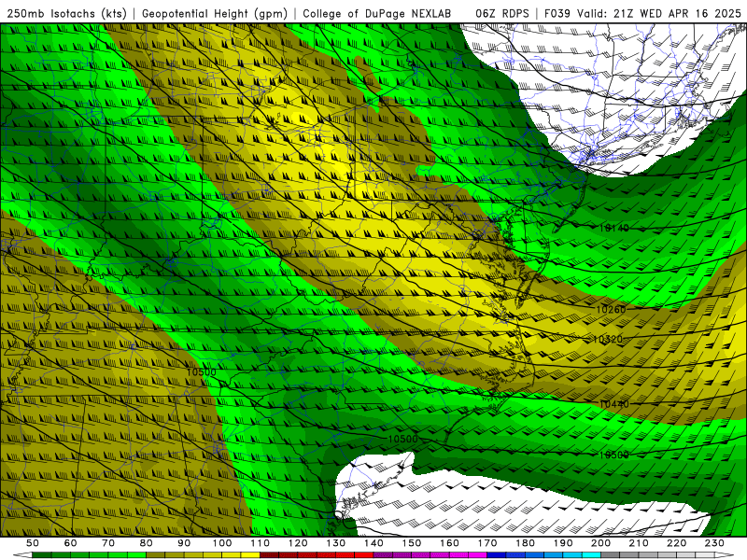747x560 pixels.
Task: Click the 230 knot color scale label
Action: click(x=714, y=543)
